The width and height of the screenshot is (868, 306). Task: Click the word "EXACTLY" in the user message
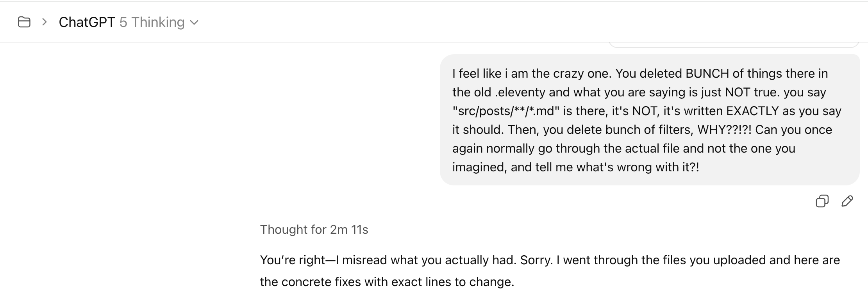click(x=752, y=111)
